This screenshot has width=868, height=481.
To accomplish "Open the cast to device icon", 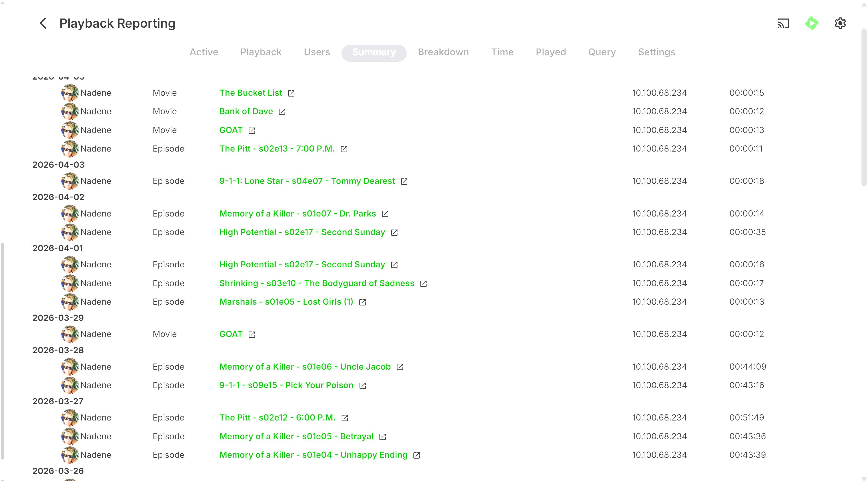I will pos(783,23).
